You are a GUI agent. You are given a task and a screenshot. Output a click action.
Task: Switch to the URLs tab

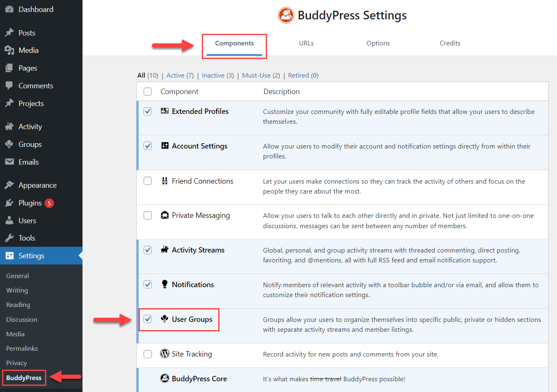tap(306, 43)
